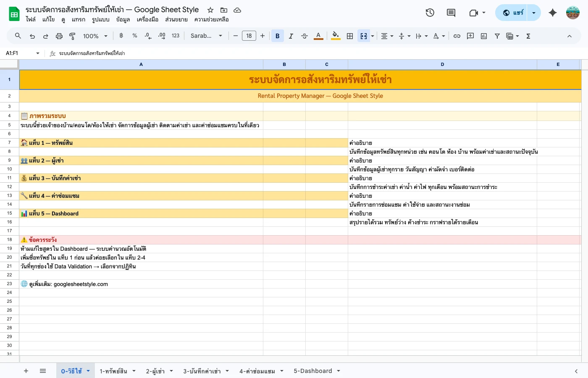Toggle strikethrough formatting
Viewport: 588px width, 378px height.
tap(304, 36)
